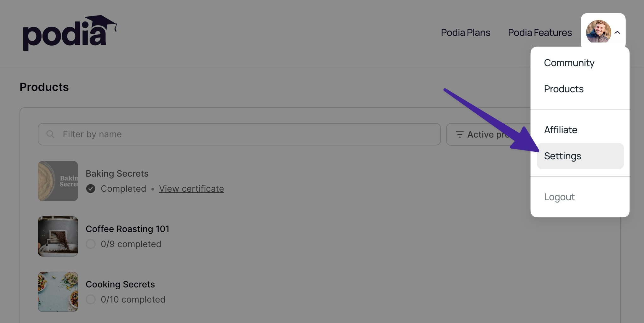Choose Settings in the account menu
Screen dimensions: 644x323
pos(562,156)
